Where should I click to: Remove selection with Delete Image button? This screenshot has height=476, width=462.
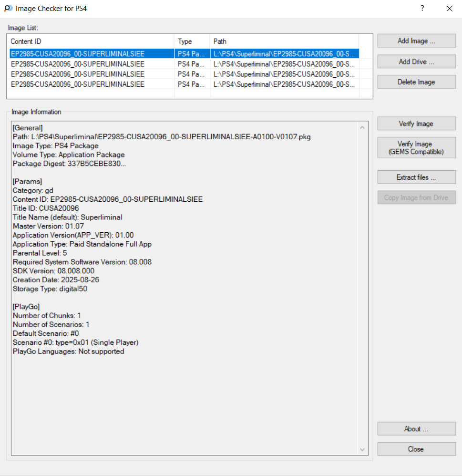(416, 82)
